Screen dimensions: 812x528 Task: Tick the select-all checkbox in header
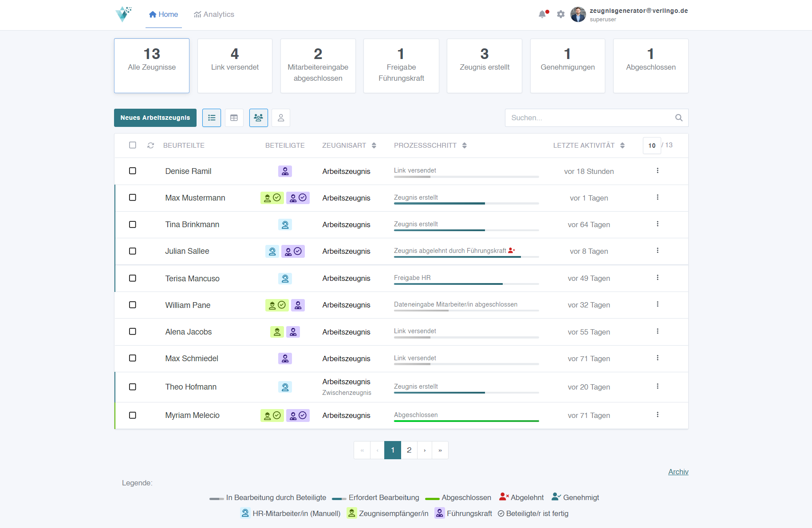(x=133, y=145)
